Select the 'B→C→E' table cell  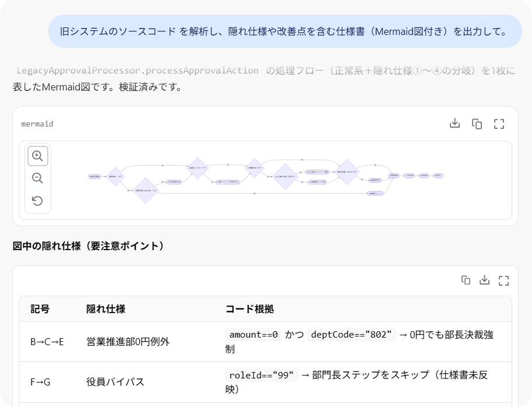pyautogui.click(x=47, y=342)
